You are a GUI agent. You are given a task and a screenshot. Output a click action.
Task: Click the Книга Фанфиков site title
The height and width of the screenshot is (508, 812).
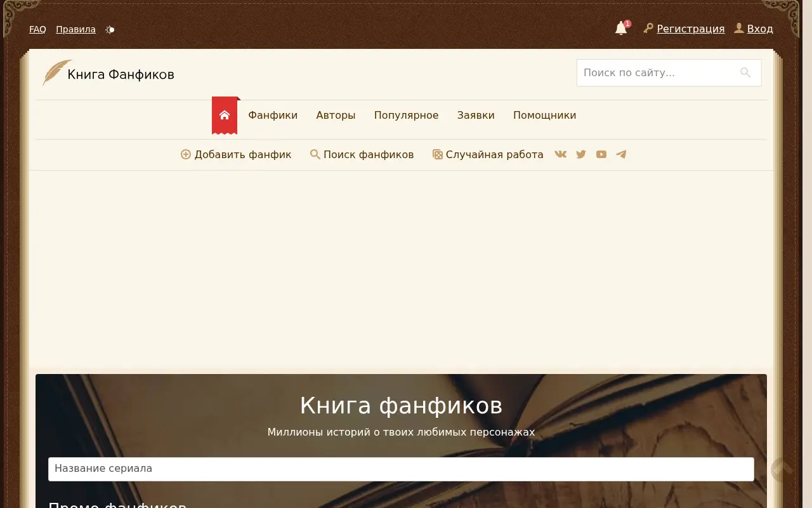click(121, 74)
